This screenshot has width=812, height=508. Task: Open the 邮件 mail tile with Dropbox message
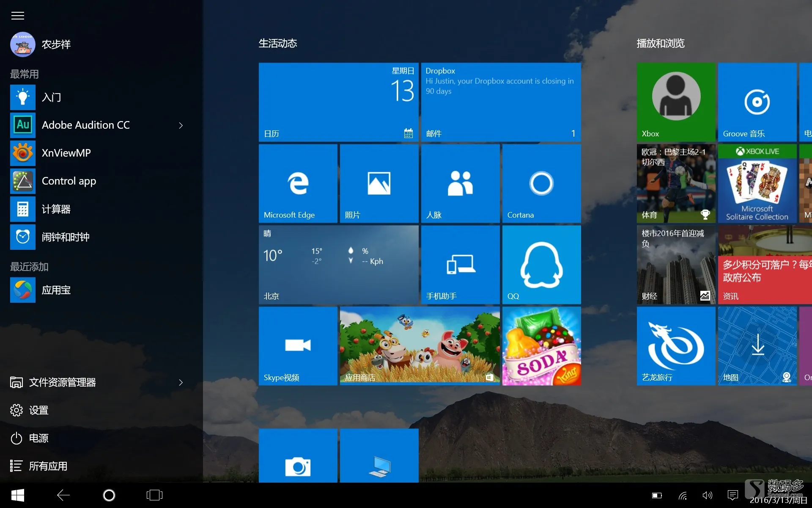[x=501, y=102]
